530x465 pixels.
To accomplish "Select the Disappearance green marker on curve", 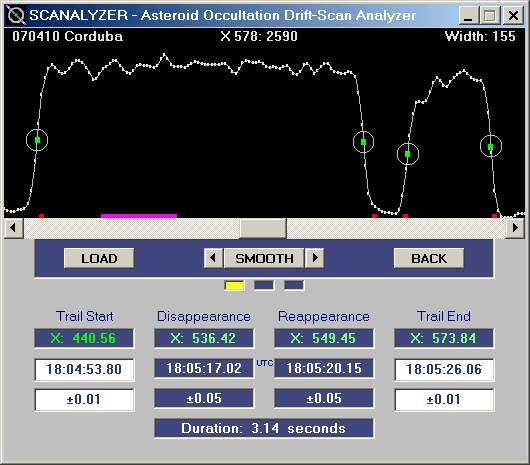I will [x=363, y=142].
